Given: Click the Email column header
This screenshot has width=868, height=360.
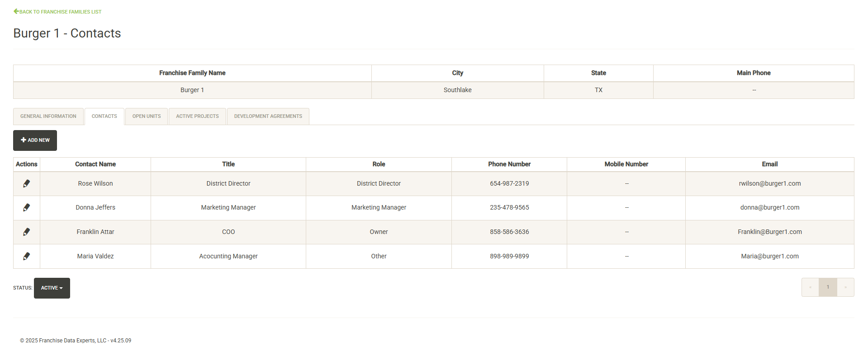Looking at the screenshot, I should point(769,164).
